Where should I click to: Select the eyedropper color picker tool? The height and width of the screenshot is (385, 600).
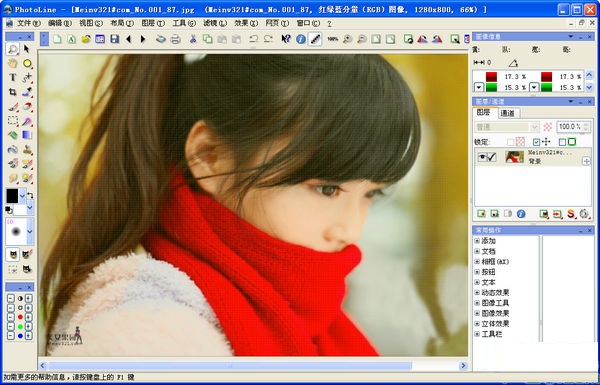tap(27, 92)
